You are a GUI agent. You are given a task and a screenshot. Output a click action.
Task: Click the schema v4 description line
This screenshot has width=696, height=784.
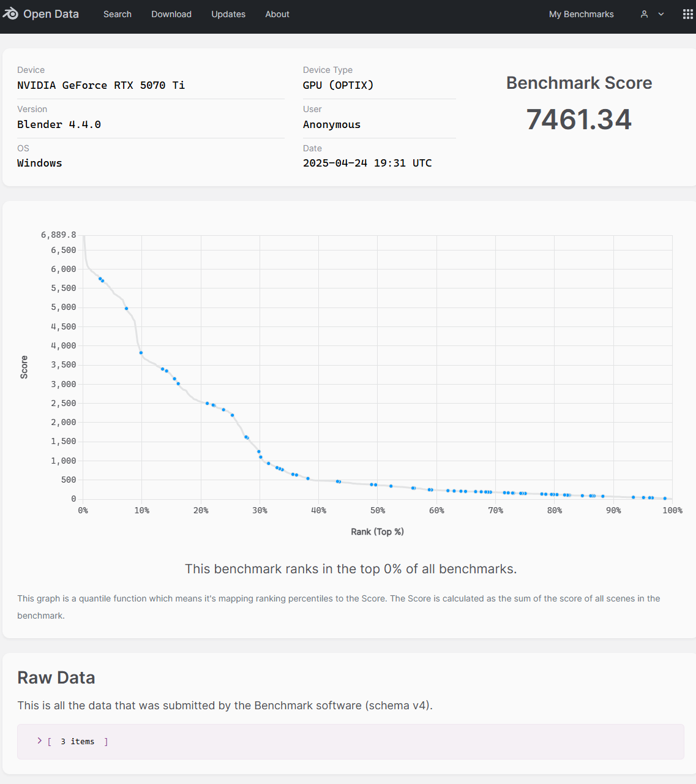click(225, 706)
